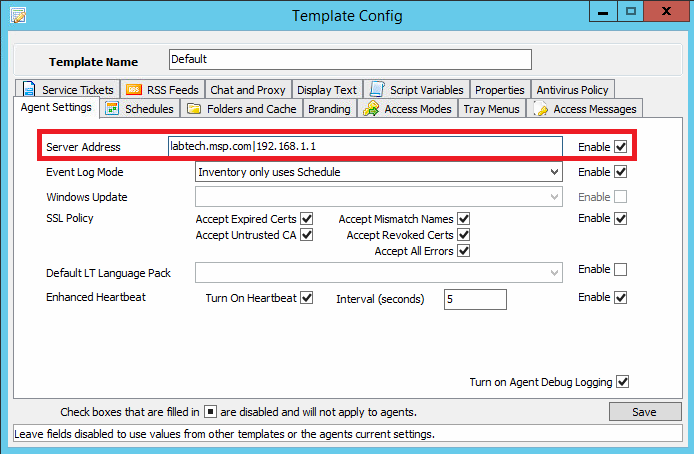Uncheck Accept Untrusted CA
This screenshot has width=694, height=454.
(306, 235)
